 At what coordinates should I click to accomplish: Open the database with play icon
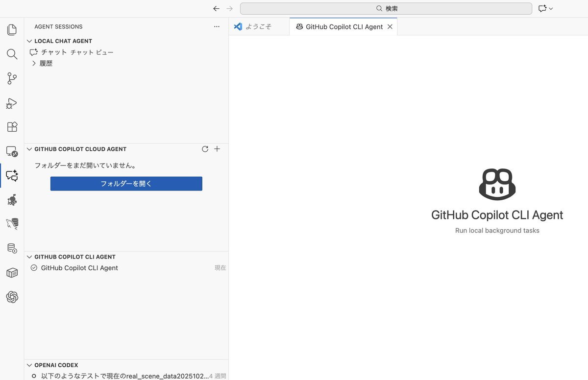[x=12, y=248]
